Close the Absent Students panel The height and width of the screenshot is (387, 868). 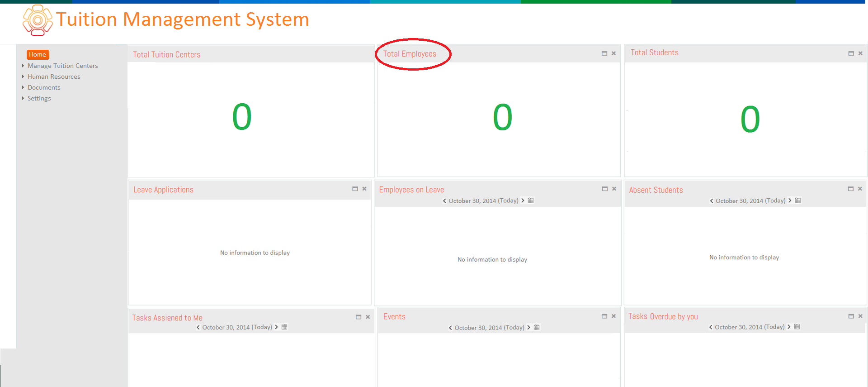[860, 189]
